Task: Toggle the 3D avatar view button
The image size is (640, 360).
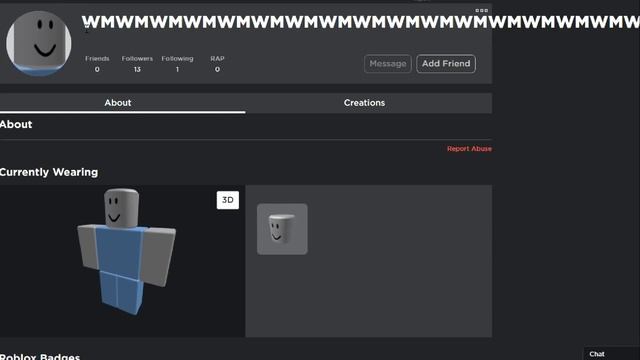Action: coord(228,200)
